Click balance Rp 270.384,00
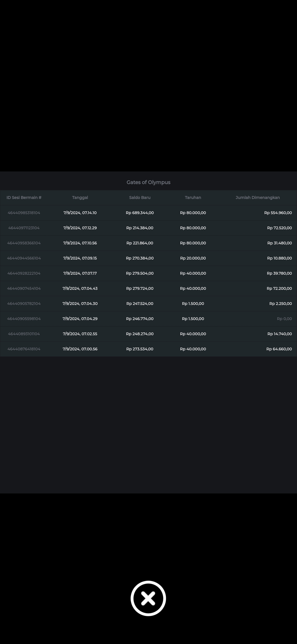The height and width of the screenshot is (644, 297). click(140, 258)
